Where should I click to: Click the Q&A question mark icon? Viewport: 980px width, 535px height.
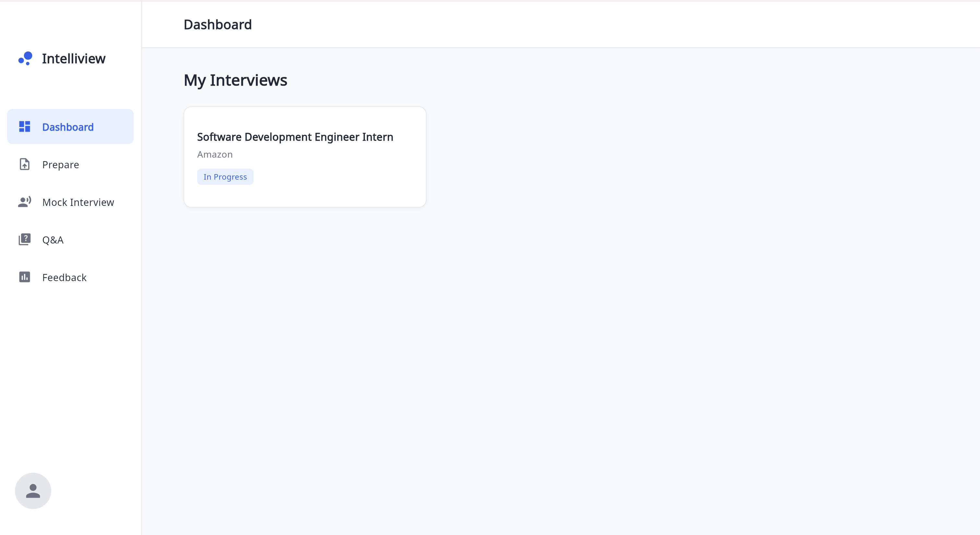click(25, 239)
